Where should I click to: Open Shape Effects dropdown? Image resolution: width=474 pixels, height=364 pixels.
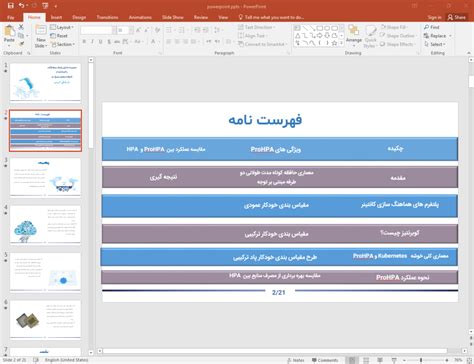coord(398,44)
